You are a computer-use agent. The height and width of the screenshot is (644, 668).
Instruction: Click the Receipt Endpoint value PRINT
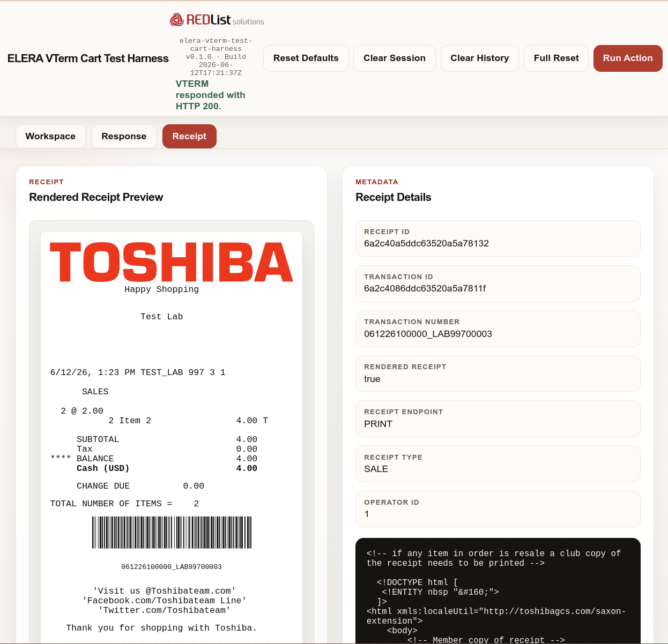coord(378,424)
